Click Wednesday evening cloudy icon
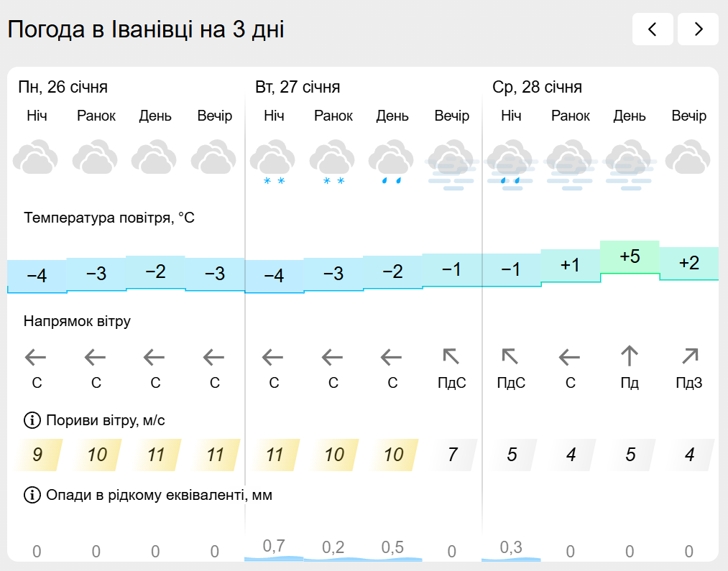This screenshot has height=571, width=728. point(689,158)
